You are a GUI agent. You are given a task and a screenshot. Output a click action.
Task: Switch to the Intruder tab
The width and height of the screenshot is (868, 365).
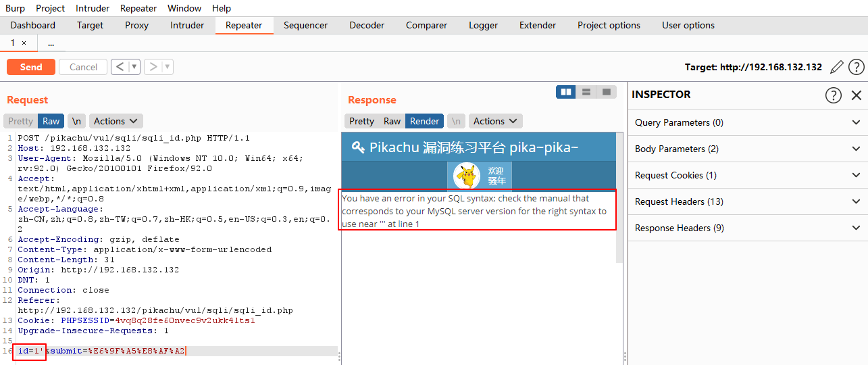tap(187, 25)
